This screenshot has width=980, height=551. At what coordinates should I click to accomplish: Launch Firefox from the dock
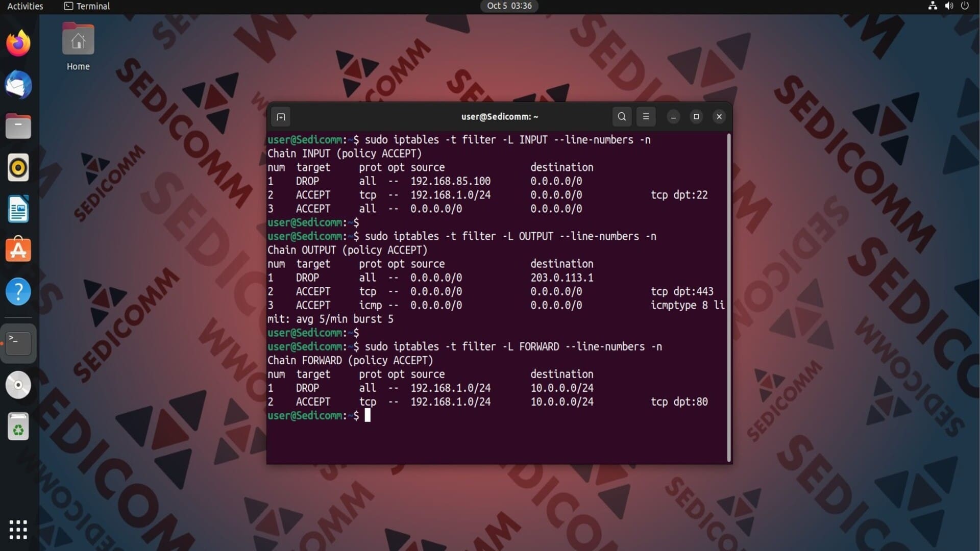click(x=18, y=43)
